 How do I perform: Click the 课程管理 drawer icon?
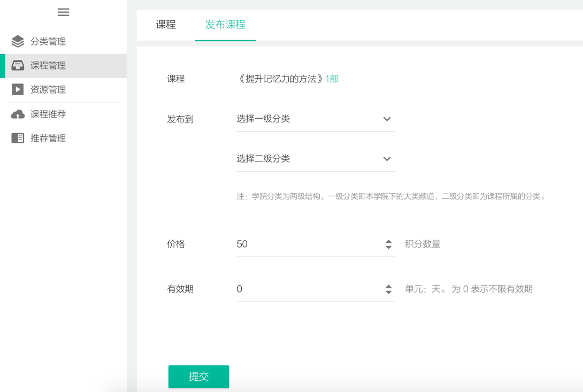coord(18,65)
